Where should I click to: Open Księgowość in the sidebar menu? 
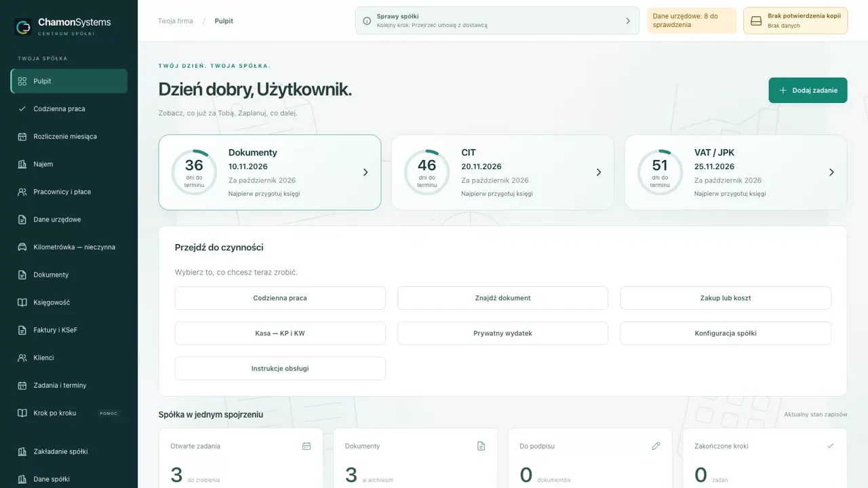(x=69, y=302)
